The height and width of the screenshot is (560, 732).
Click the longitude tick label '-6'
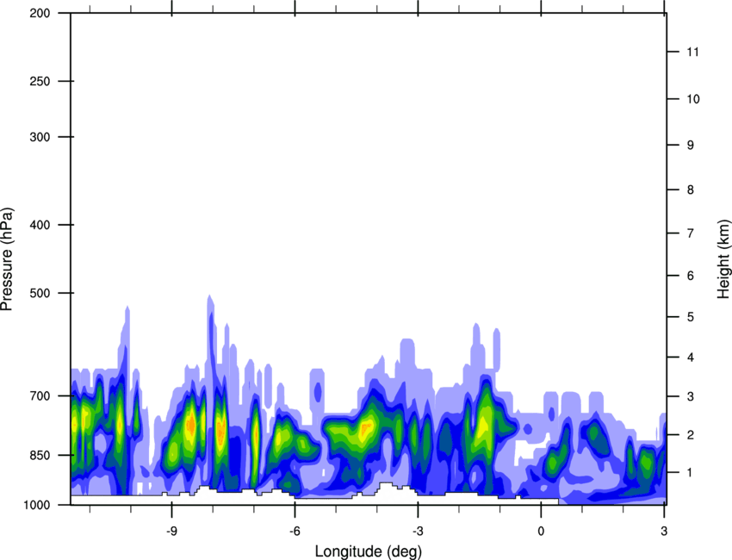pos(295,531)
